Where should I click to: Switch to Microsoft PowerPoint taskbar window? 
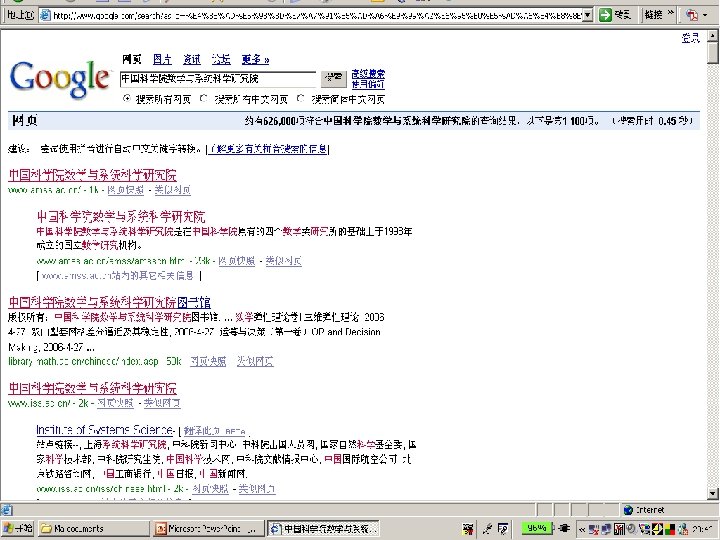coord(209,529)
